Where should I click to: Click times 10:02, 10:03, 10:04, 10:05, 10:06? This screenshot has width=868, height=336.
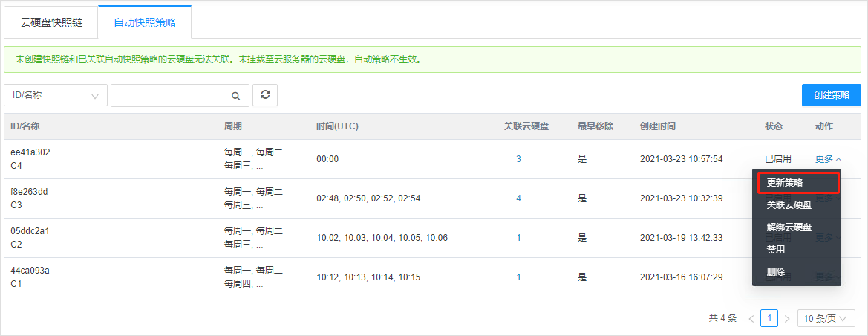click(382, 238)
